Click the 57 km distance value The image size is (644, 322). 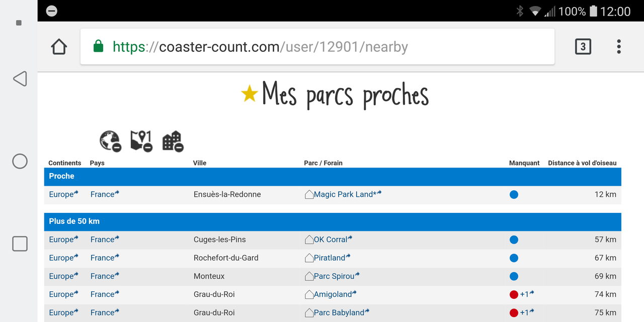click(x=605, y=239)
